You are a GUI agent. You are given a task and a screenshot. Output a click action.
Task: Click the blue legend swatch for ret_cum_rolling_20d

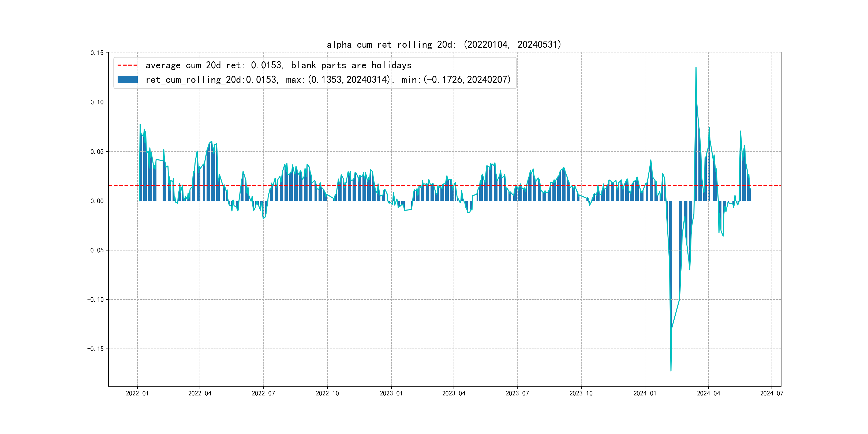(127, 80)
